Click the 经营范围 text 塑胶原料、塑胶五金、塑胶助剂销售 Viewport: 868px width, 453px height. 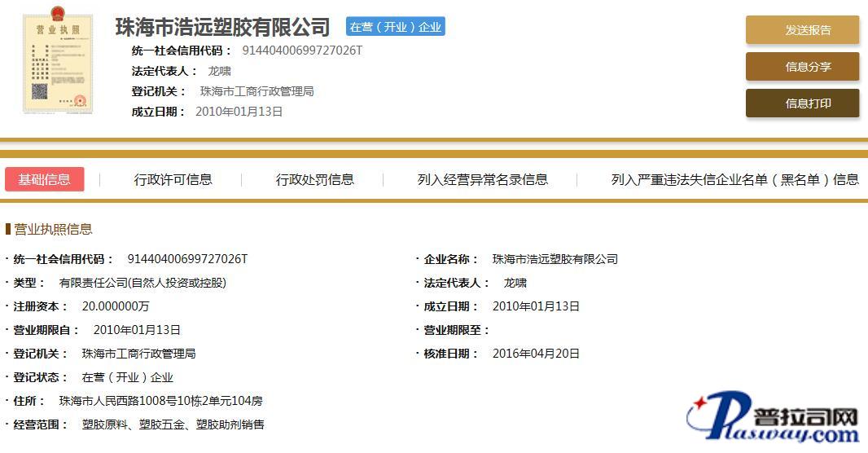pyautogui.click(x=173, y=424)
